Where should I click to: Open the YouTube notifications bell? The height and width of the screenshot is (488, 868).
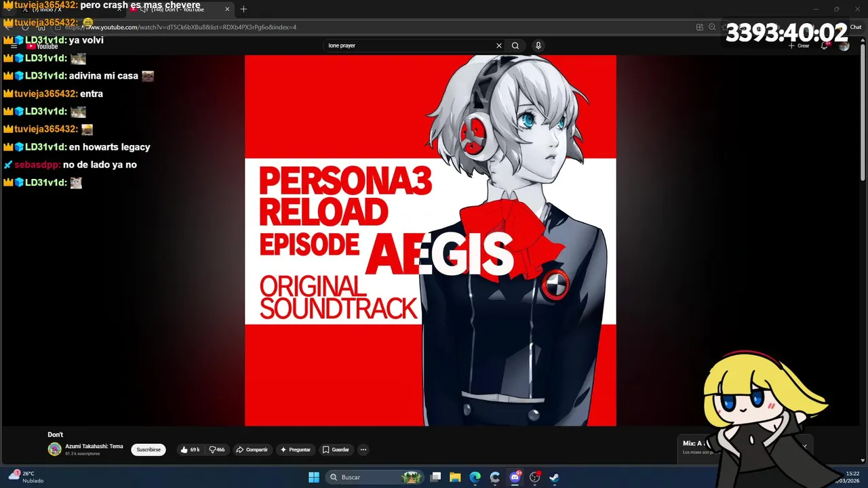tap(825, 45)
